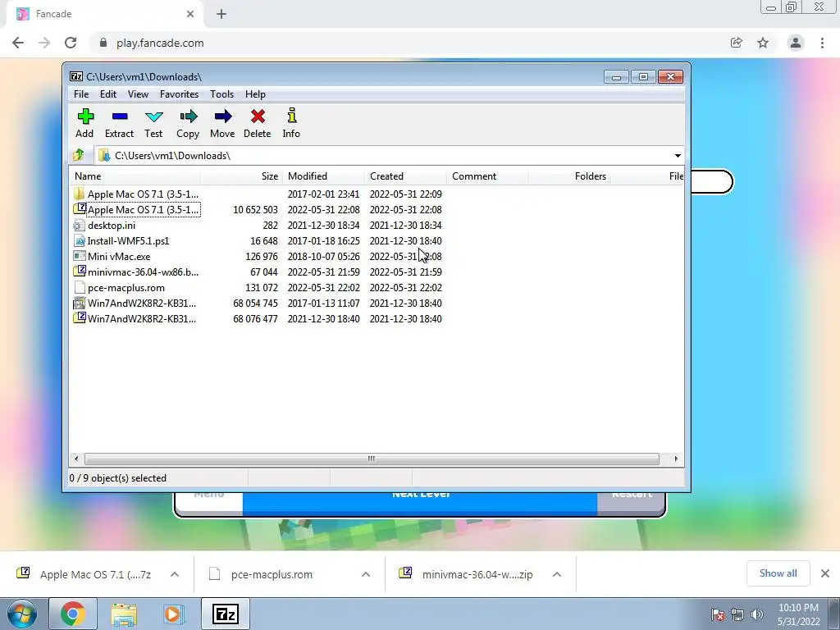Viewport: 840px width, 630px height.
Task: Open the File menu
Action: (81, 94)
